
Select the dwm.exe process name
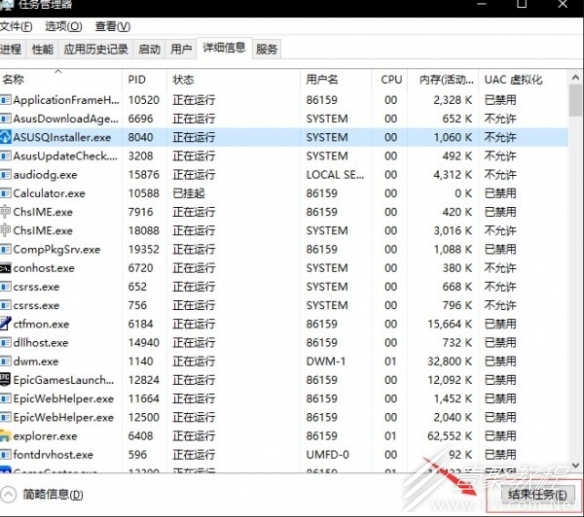pos(36,361)
